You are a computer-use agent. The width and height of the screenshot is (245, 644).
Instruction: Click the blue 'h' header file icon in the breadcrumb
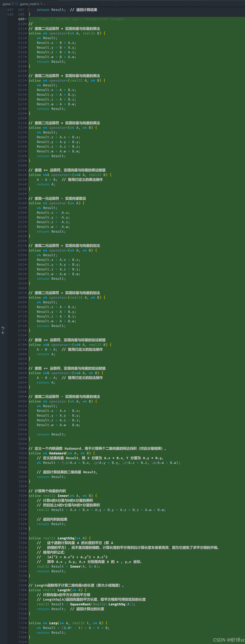pyautogui.click(x=17, y=4)
